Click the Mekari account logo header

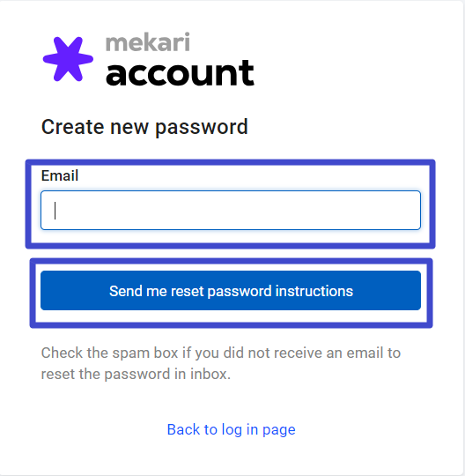coord(149,59)
